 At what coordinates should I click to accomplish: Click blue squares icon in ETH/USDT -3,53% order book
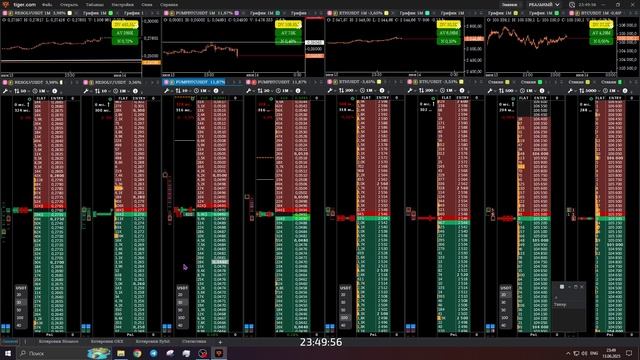411,327
